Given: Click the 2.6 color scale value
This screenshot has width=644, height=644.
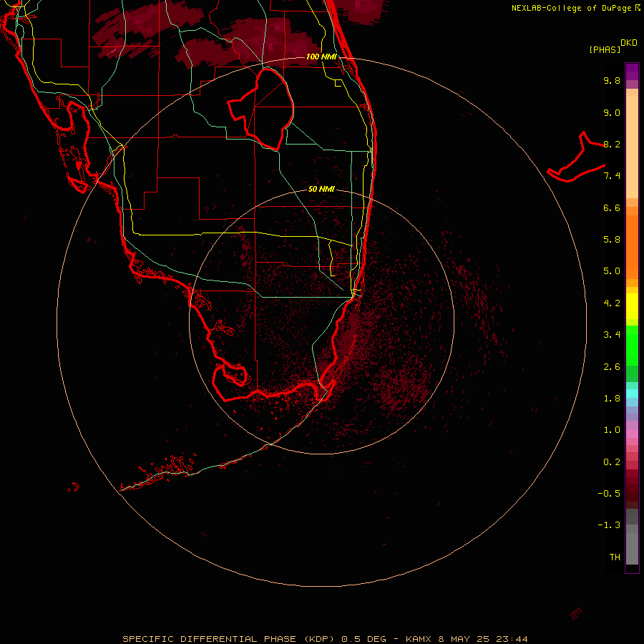Looking at the screenshot, I should tap(612, 367).
